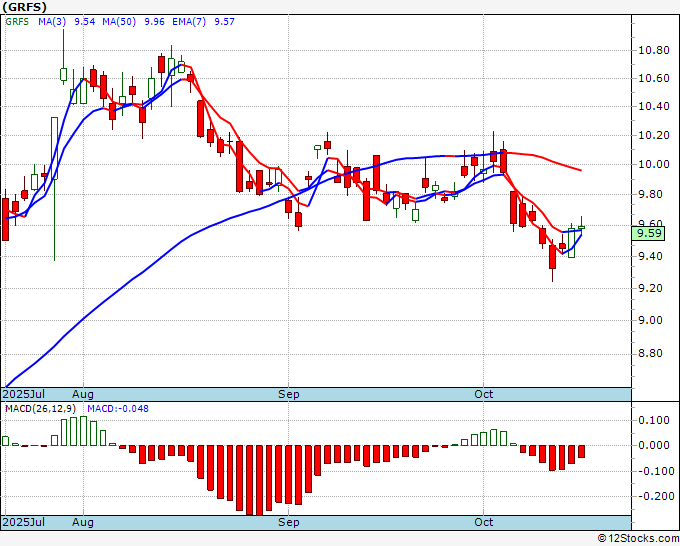Click the 10.00 price axis label
Screen dimensions: 680x546
pyautogui.click(x=654, y=164)
